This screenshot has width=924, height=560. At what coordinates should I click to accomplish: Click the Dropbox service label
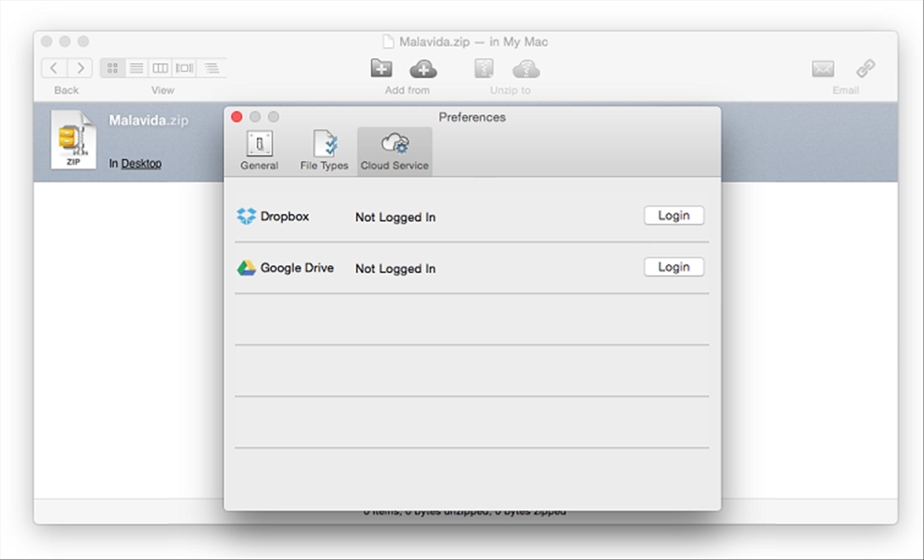285,216
